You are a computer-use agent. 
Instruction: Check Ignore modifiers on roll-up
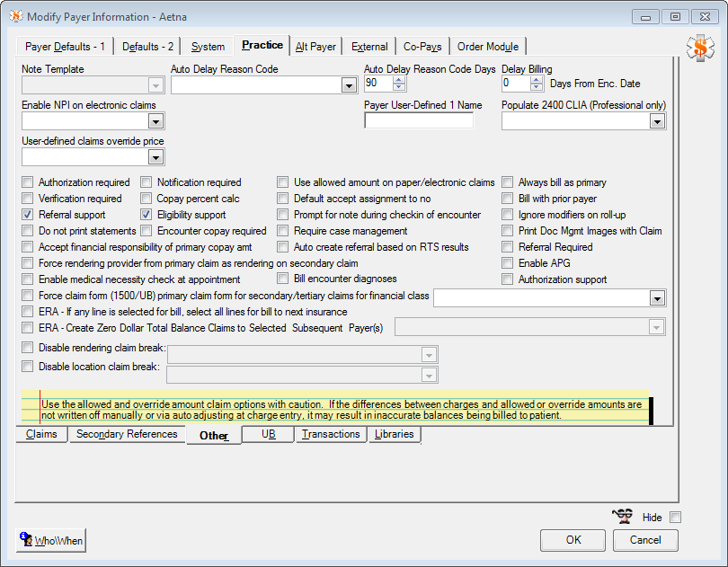(508, 215)
